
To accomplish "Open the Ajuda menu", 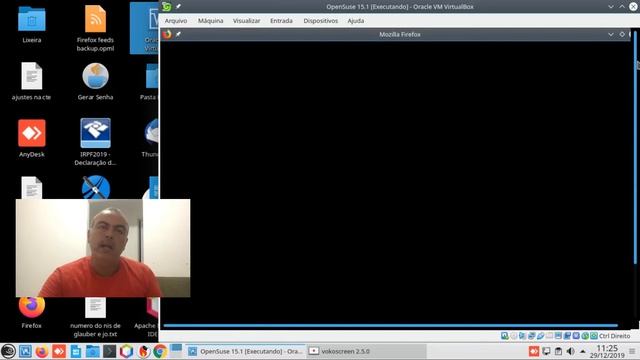I will click(x=356, y=21).
